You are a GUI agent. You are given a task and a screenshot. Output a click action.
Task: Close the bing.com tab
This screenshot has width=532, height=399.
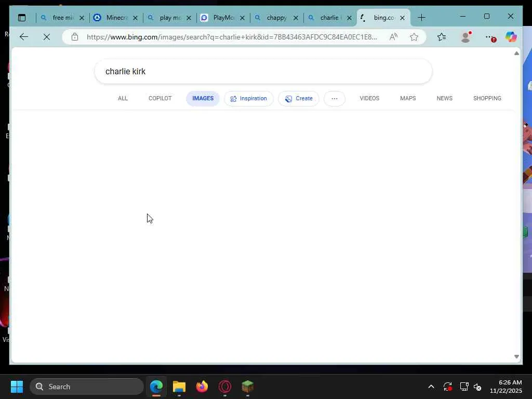[403, 18]
